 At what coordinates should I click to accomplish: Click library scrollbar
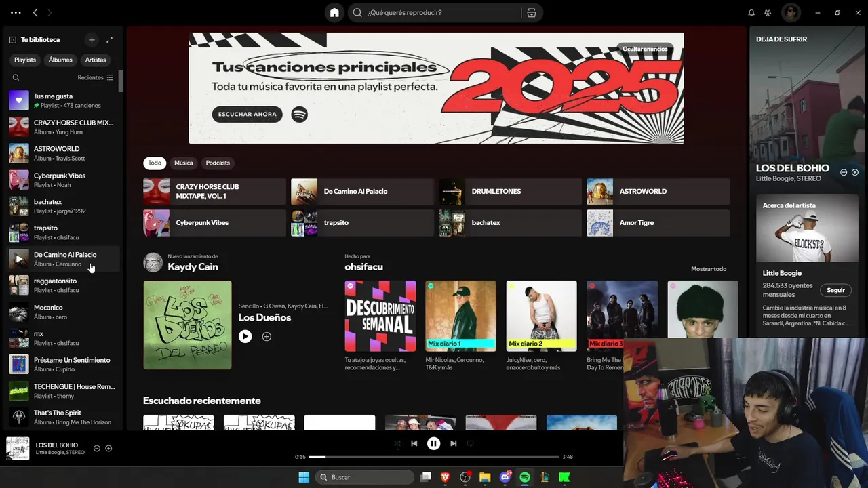(121, 81)
